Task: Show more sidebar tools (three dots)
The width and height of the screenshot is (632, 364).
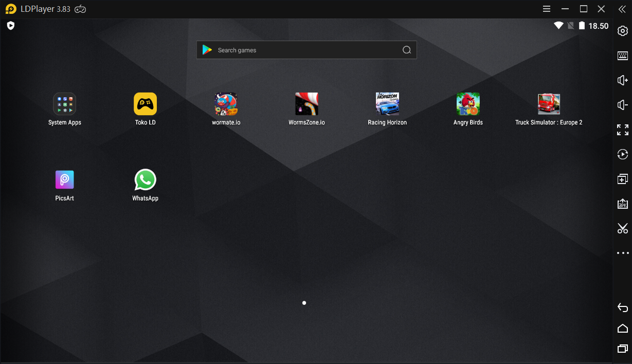Action: click(x=623, y=253)
